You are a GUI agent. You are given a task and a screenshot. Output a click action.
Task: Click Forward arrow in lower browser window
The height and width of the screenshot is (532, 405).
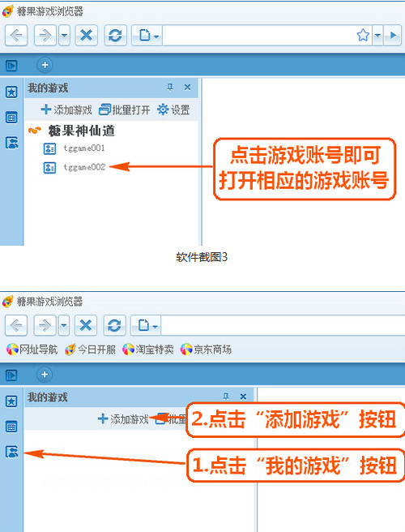tap(45, 325)
